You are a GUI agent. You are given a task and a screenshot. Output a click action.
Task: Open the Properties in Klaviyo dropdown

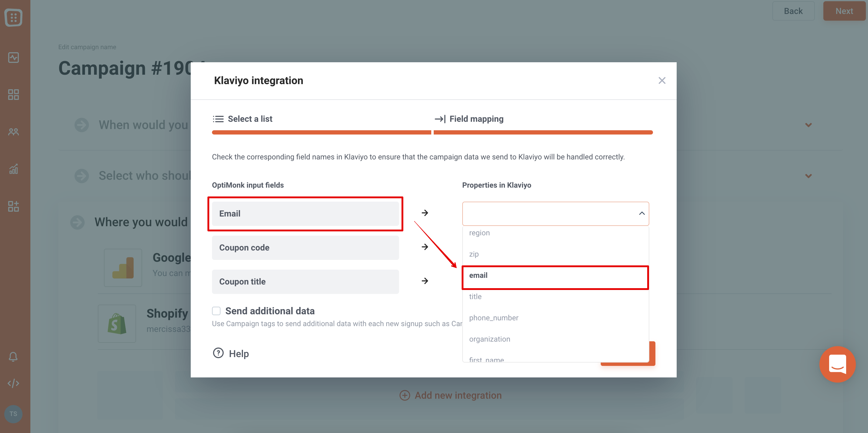555,213
